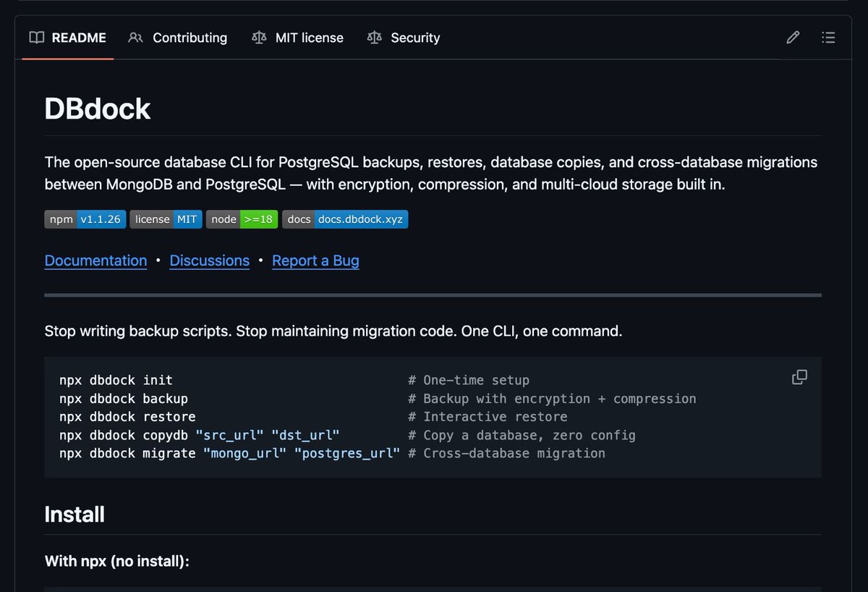Click the '# Copy a database, zero config' comment
Screen dimensions: 868x592
pos(522,435)
